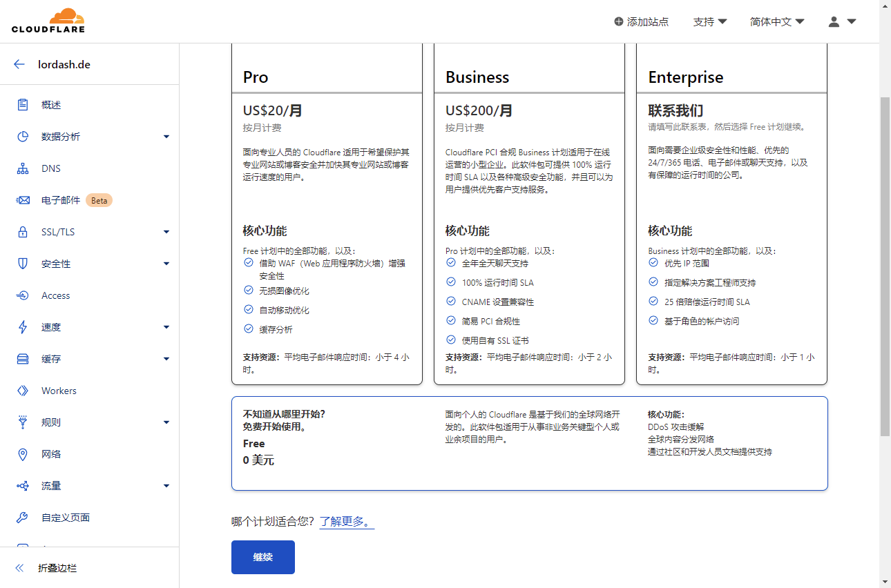
Task: Click the 流量 routing icon
Action: point(23,486)
